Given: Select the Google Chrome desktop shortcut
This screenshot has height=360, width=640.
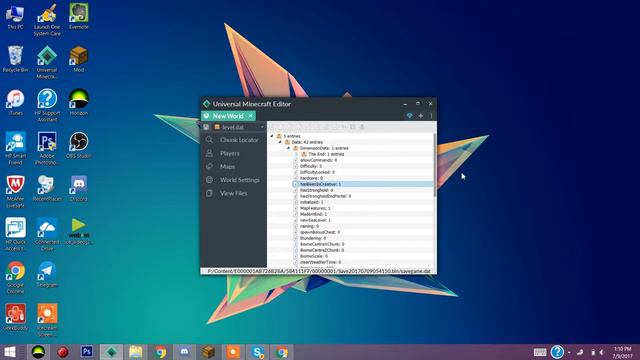Looking at the screenshot, I should tap(15, 278).
